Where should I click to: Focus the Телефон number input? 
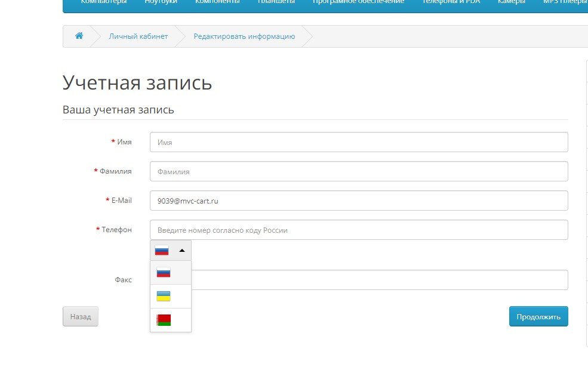click(358, 230)
